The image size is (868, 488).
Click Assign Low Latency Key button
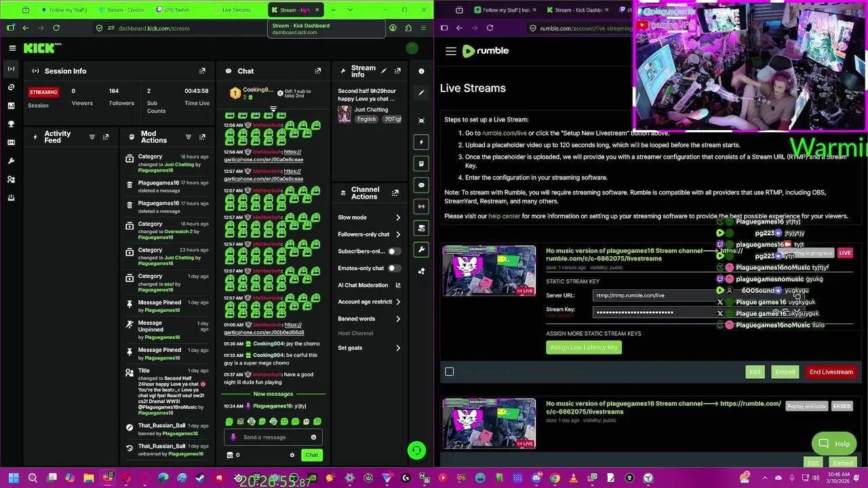(x=584, y=348)
